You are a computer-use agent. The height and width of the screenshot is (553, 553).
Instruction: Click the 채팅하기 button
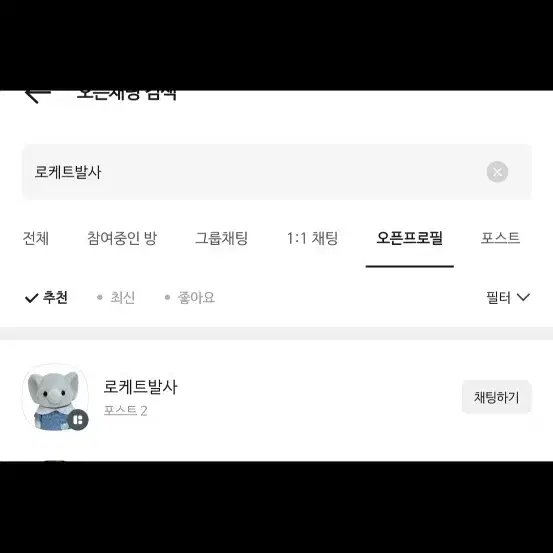point(497,397)
